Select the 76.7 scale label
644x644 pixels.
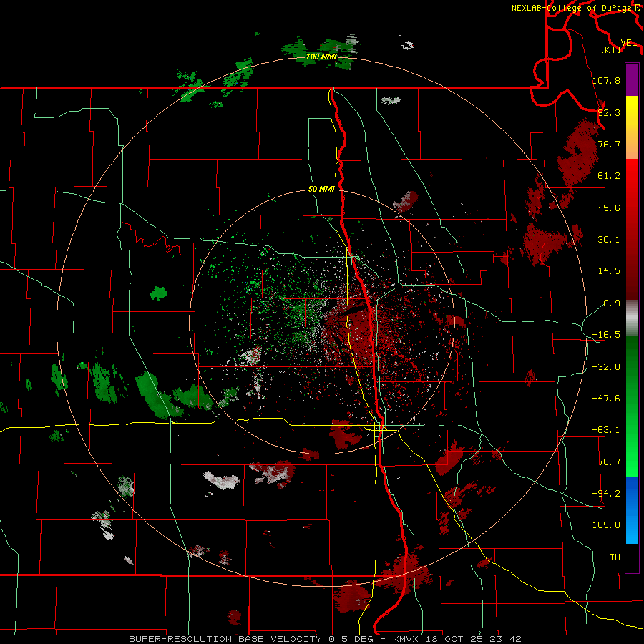(x=609, y=144)
